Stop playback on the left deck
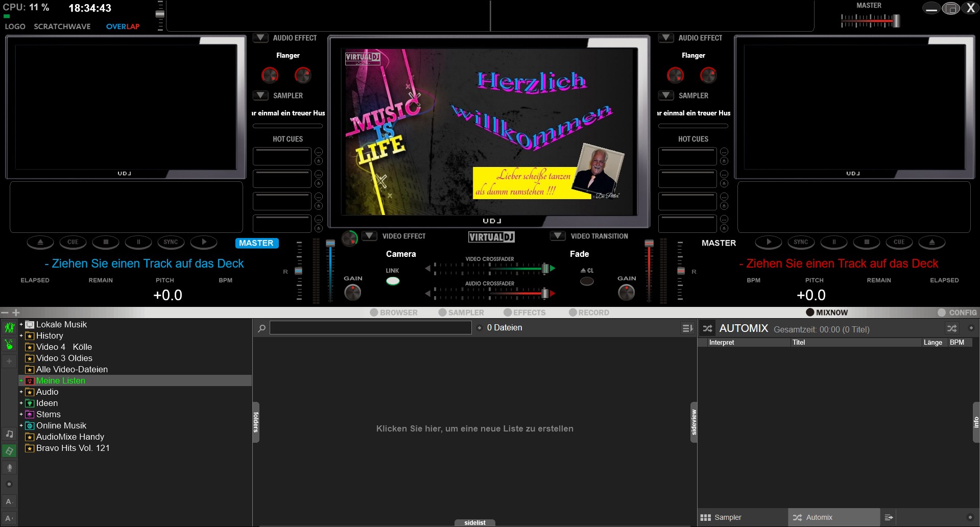Image resolution: width=980 pixels, height=527 pixels. (106, 242)
